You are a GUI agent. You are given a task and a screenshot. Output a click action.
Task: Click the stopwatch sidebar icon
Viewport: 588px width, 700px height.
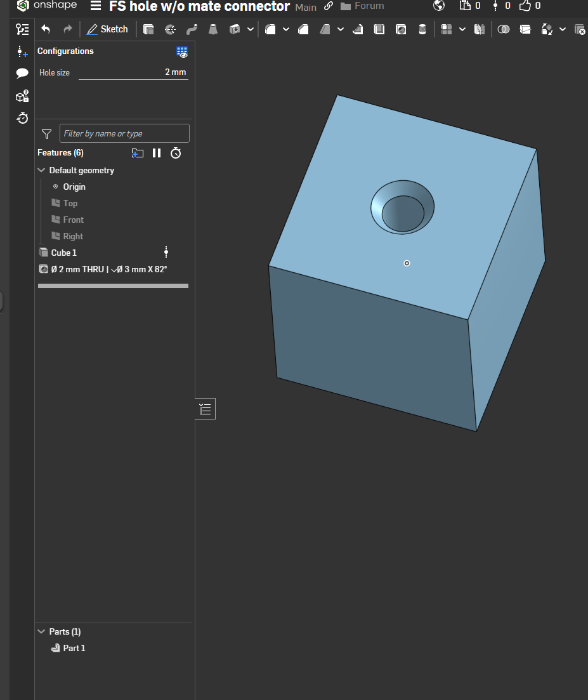click(22, 118)
